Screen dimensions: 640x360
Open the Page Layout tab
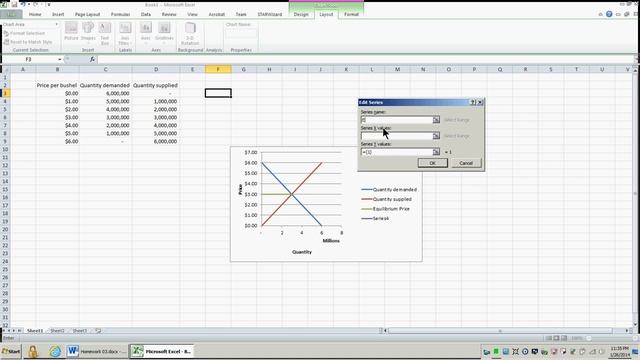coord(87,14)
